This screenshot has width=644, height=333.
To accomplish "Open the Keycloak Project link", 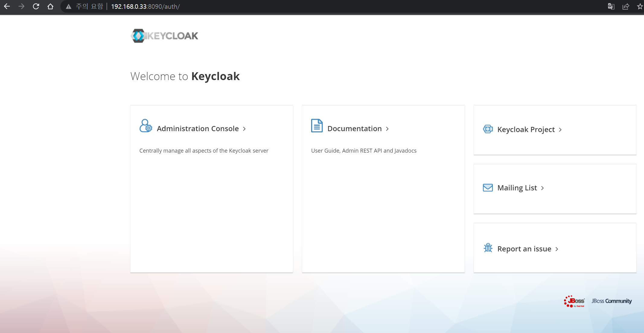I will click(x=526, y=130).
